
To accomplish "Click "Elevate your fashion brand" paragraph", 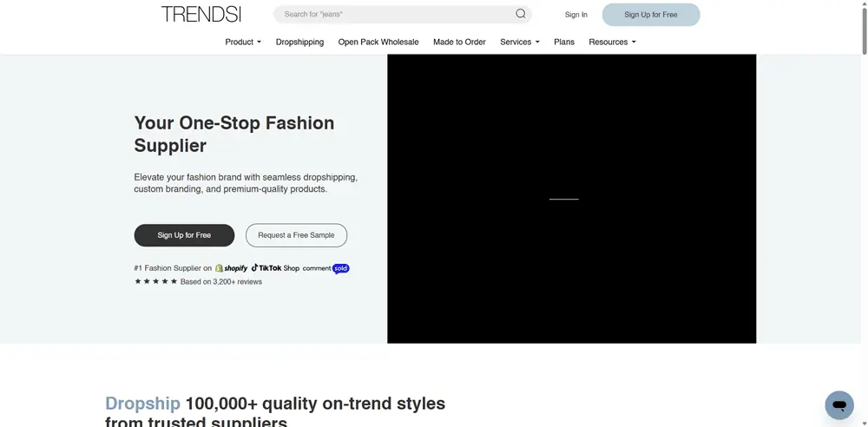I will pyautogui.click(x=246, y=183).
